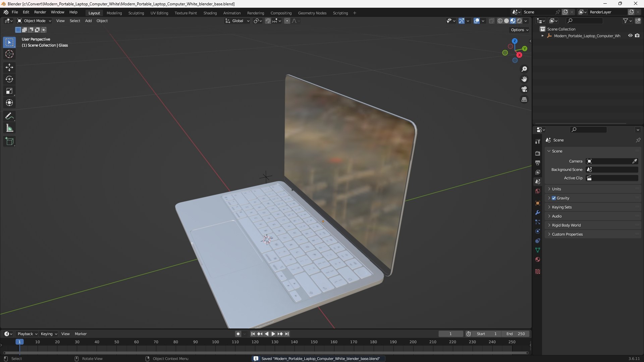644x362 pixels.
Task: Click the viewport Options button
Action: (x=519, y=30)
